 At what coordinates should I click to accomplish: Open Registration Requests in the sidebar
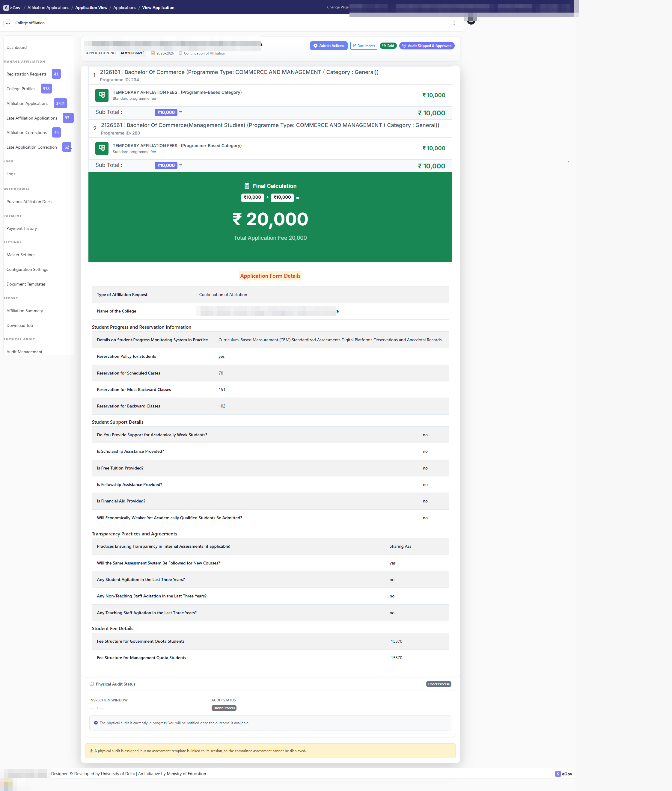[x=26, y=74]
